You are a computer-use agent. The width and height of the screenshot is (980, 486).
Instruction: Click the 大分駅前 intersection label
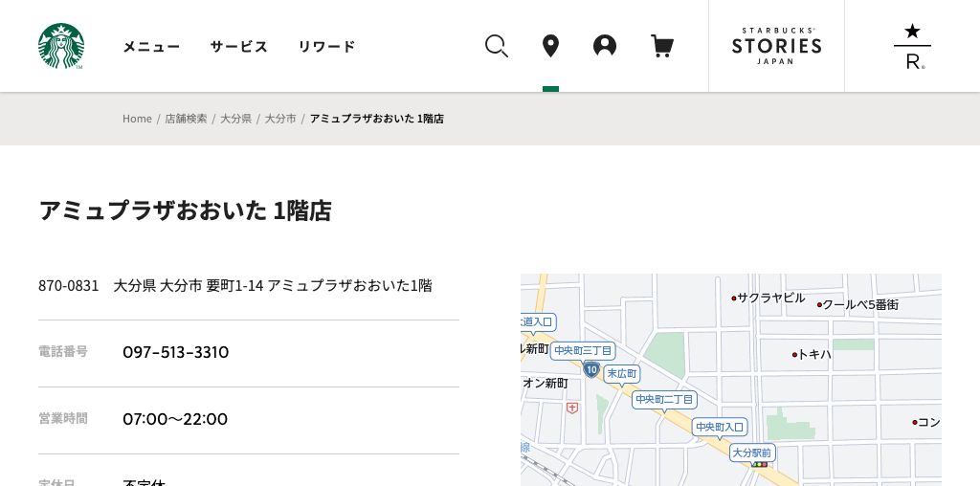point(752,453)
